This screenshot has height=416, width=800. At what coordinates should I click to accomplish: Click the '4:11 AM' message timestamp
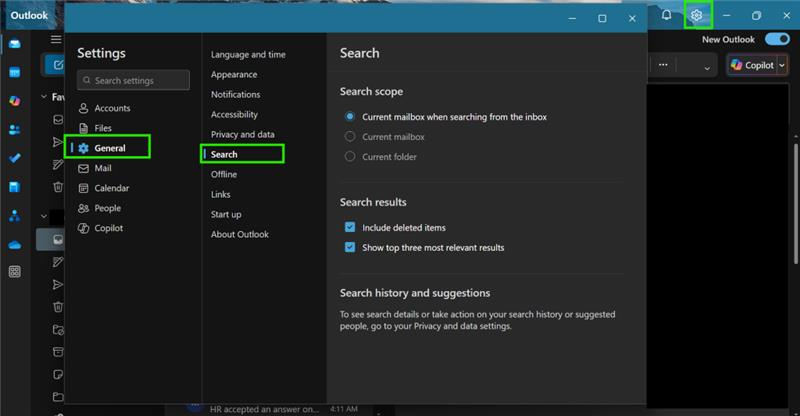pos(343,409)
